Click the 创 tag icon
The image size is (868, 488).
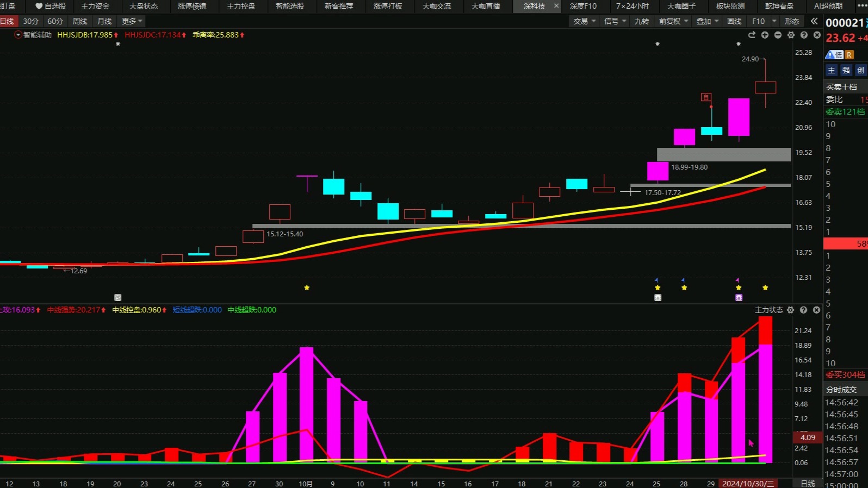[860, 70]
